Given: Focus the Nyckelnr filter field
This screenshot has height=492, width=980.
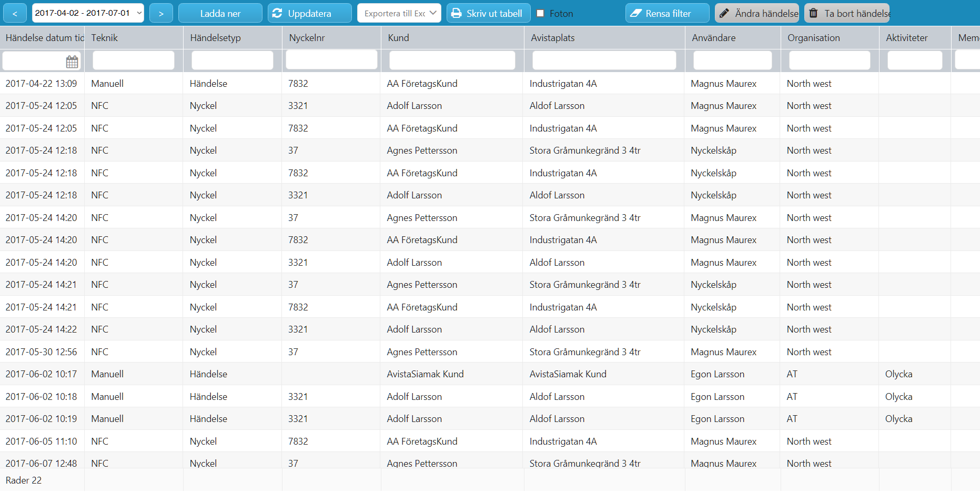Looking at the screenshot, I should [331, 60].
